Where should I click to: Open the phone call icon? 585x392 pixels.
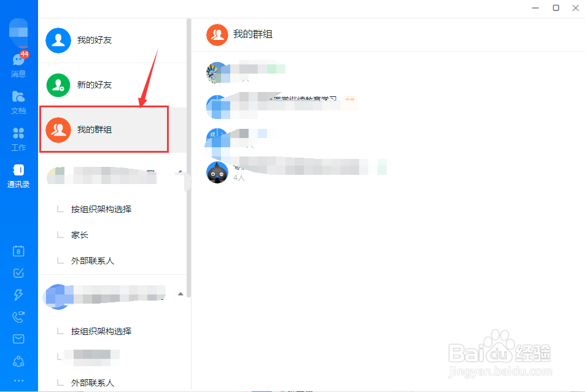click(x=18, y=317)
